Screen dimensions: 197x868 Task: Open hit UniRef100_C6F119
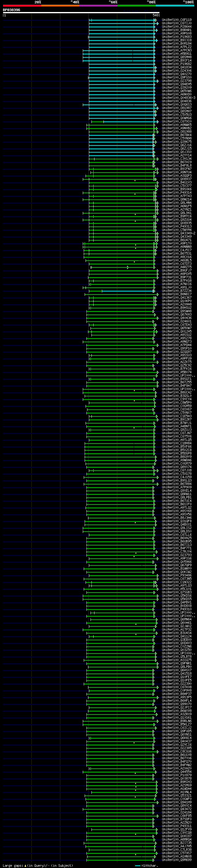tap(177, 20)
